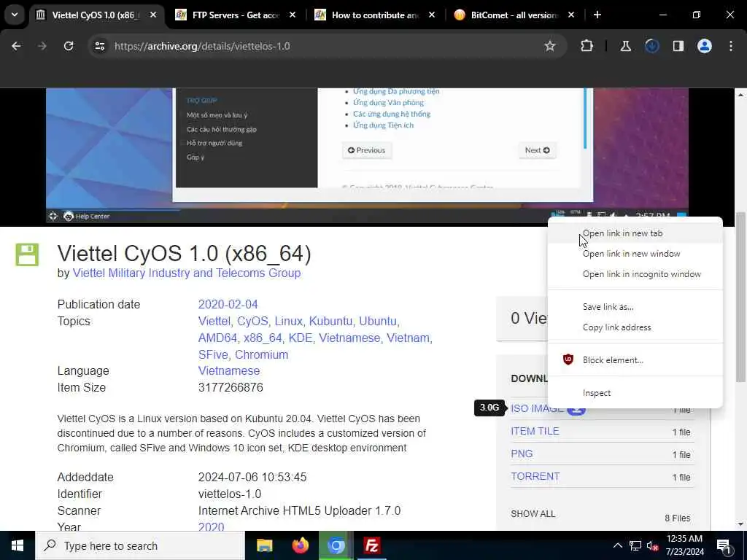Screen dimensions: 747x560
Task: Select Open link in new tab
Action: (x=635, y=233)
